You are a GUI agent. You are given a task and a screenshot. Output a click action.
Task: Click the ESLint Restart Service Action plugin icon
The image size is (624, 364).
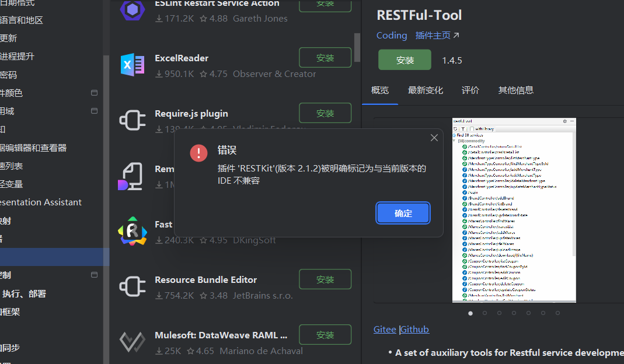click(133, 9)
